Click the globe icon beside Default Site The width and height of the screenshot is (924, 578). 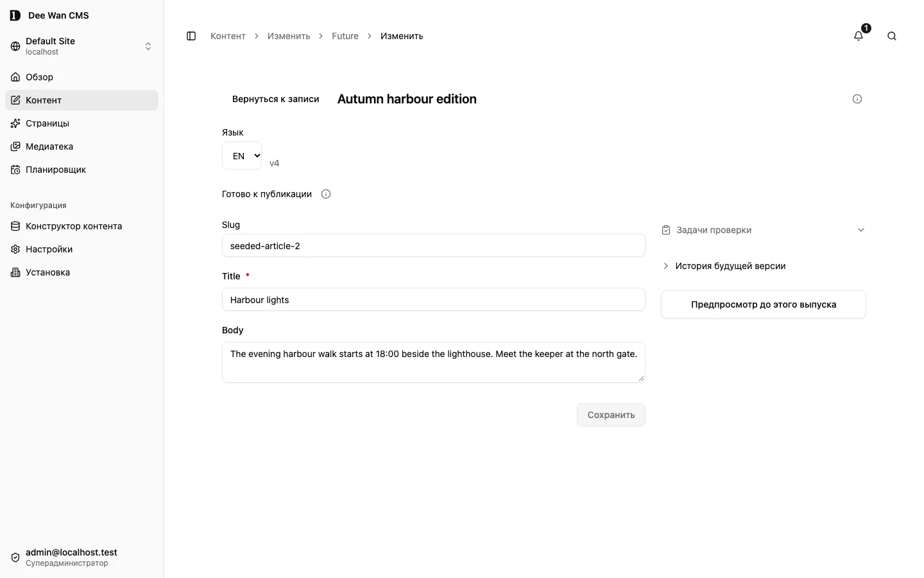[15, 46]
